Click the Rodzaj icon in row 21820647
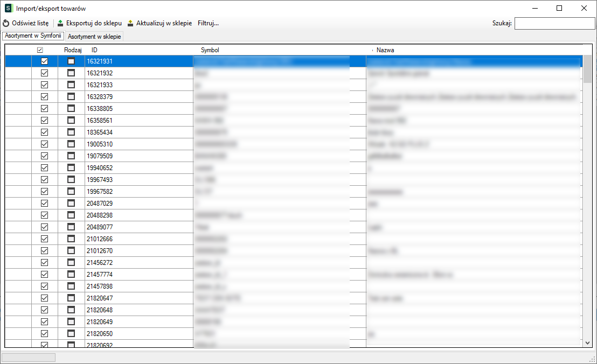 coord(71,298)
